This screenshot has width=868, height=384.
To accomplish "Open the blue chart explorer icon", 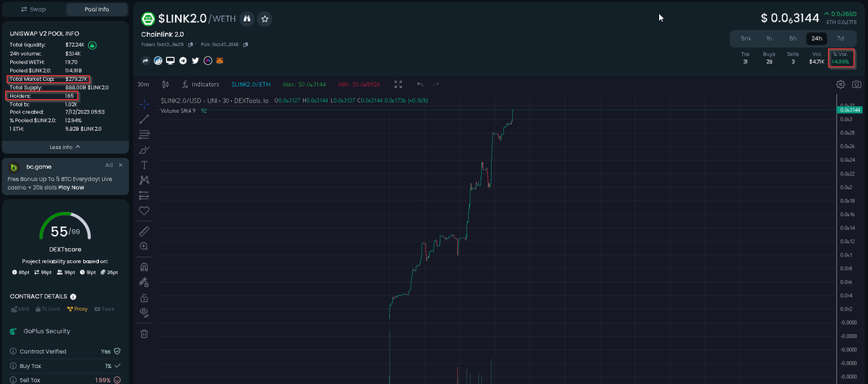I will pyautogui.click(x=158, y=61).
